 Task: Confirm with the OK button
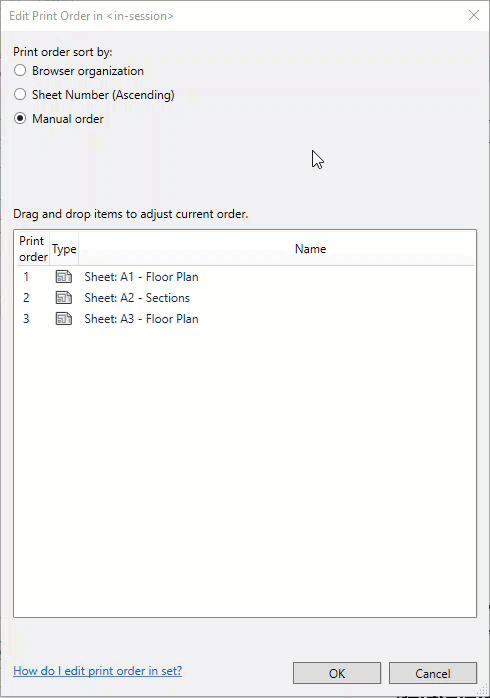337,673
